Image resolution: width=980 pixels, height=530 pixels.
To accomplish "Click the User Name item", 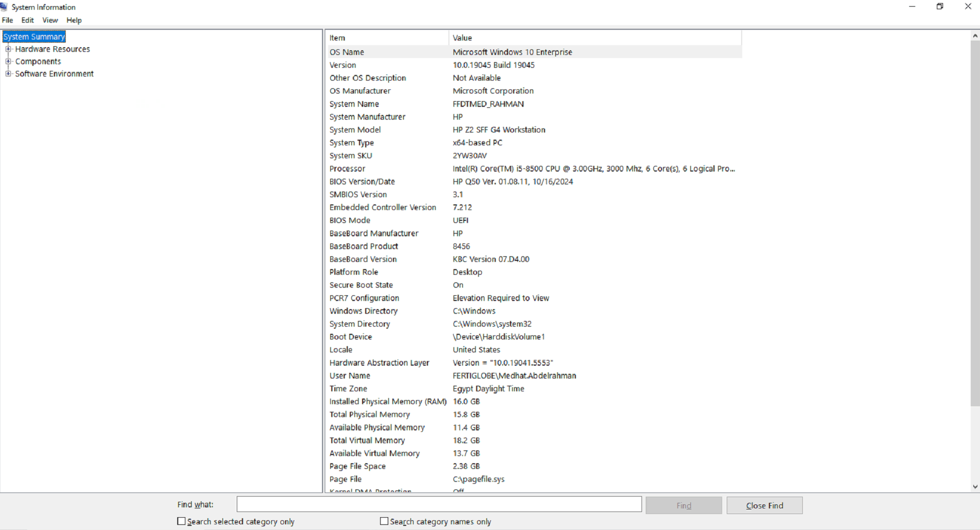I will [350, 375].
